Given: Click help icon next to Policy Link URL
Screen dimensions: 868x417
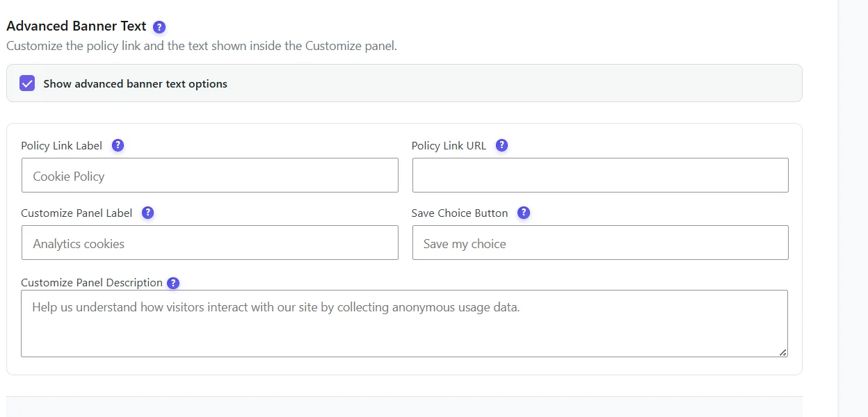Looking at the screenshot, I should point(501,145).
